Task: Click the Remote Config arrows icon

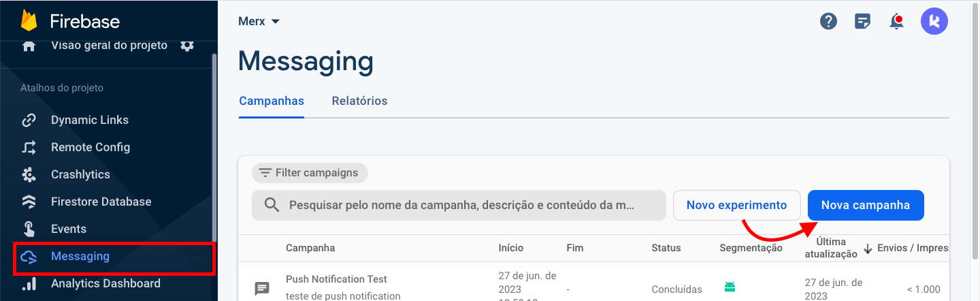Action: [29, 147]
